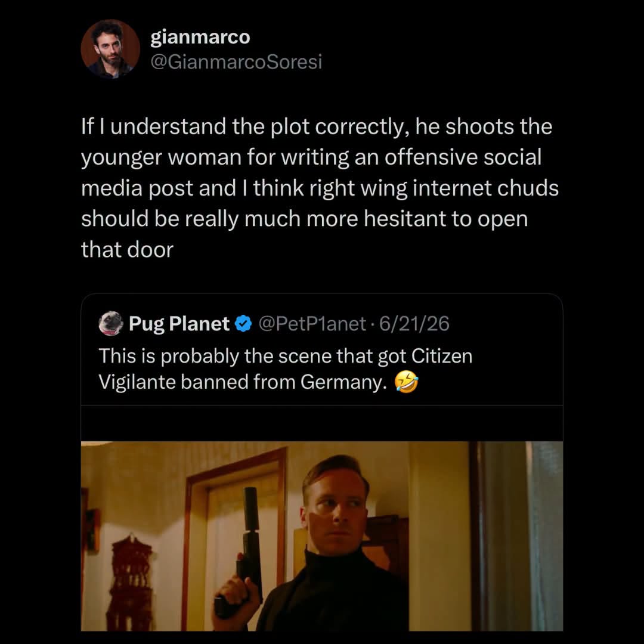The height and width of the screenshot is (644, 644).
Task: Click the blue verified checkmark badge
Action: (243, 324)
